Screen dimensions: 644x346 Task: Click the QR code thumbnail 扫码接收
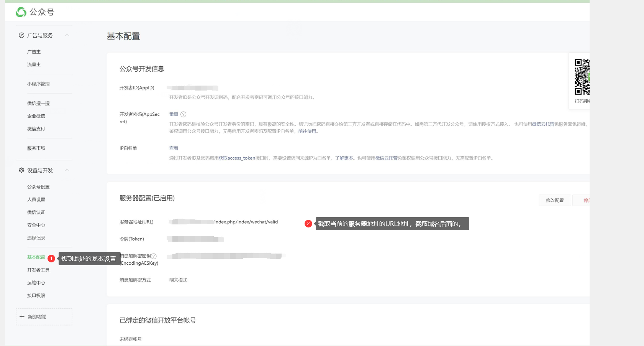pyautogui.click(x=582, y=77)
